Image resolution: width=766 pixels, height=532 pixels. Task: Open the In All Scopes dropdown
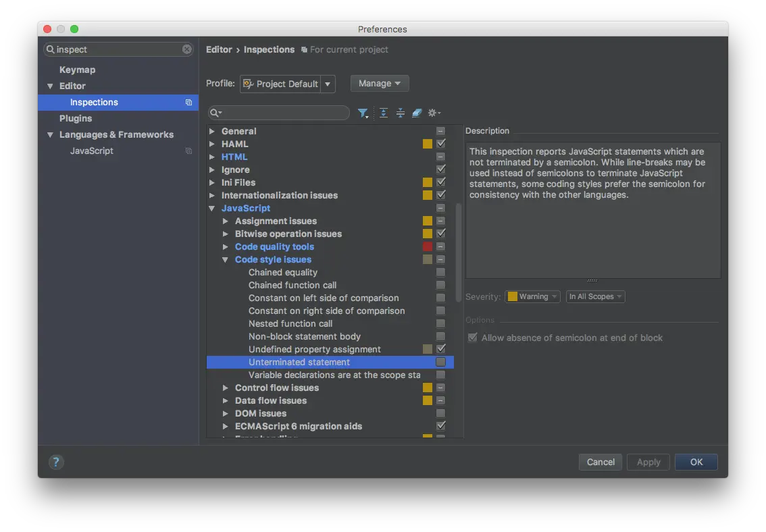coord(595,296)
